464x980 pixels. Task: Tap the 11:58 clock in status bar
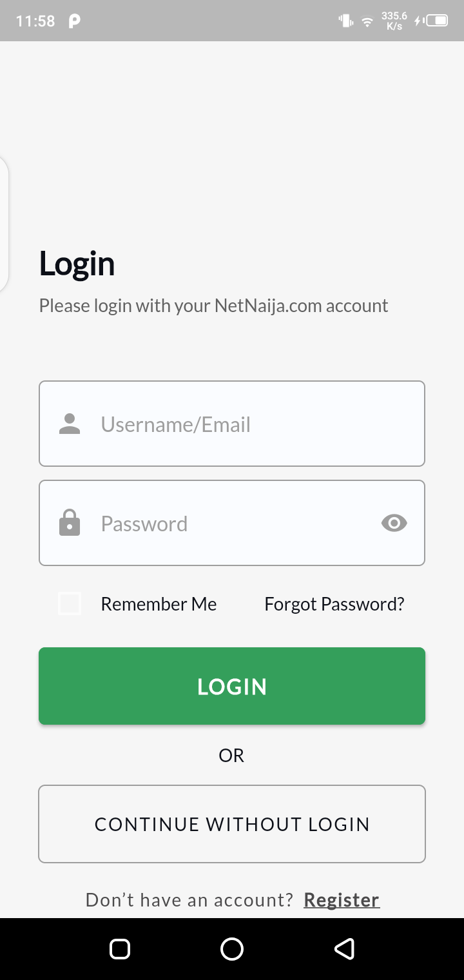tap(35, 21)
